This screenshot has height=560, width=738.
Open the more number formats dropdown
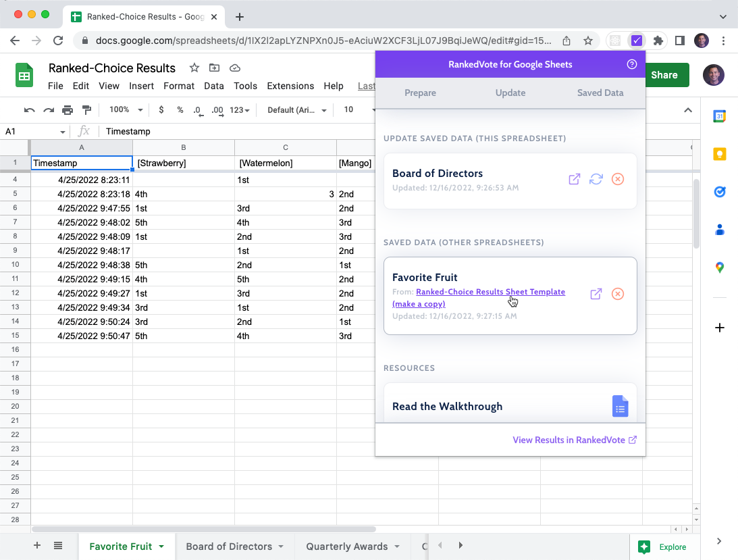[239, 109]
